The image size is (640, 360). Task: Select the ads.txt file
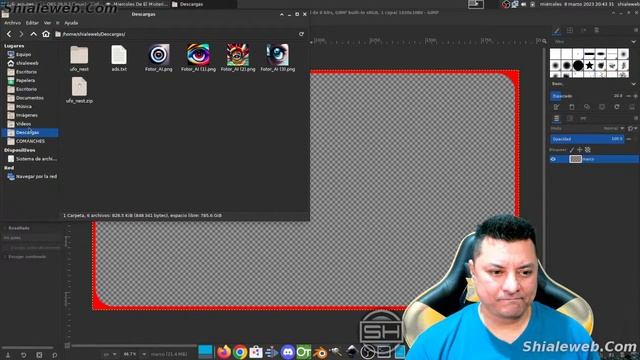[x=119, y=58]
